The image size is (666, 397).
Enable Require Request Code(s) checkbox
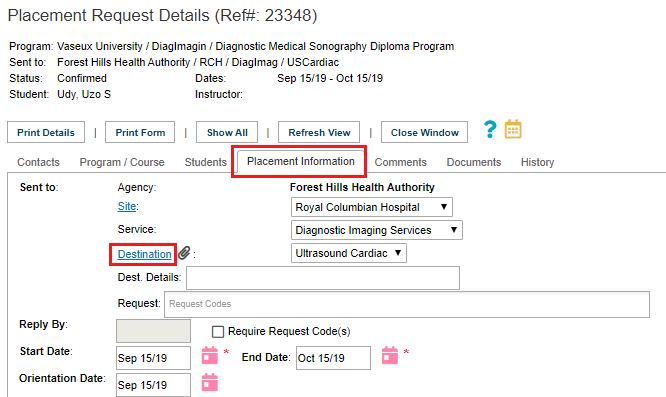point(218,332)
